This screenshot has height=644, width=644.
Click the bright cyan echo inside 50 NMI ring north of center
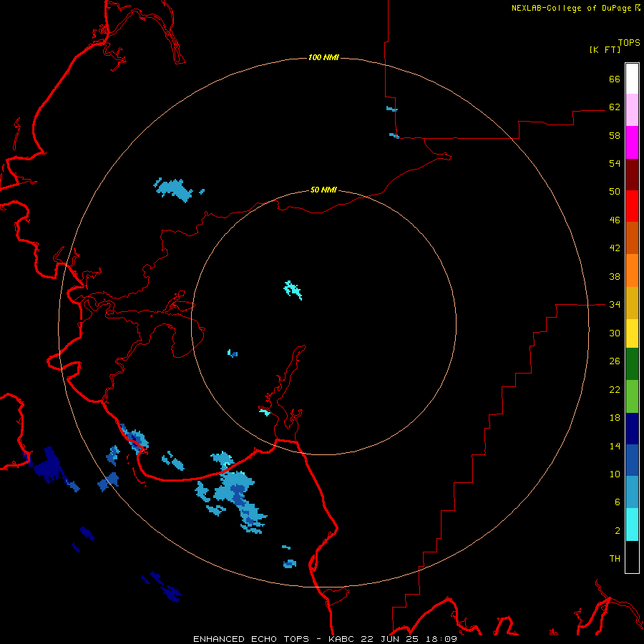(x=293, y=290)
